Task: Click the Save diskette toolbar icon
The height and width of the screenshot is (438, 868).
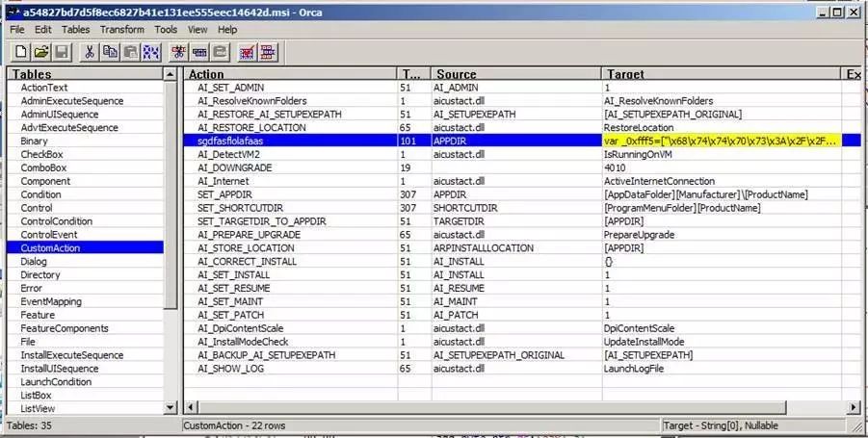Action: pyautogui.click(x=62, y=52)
